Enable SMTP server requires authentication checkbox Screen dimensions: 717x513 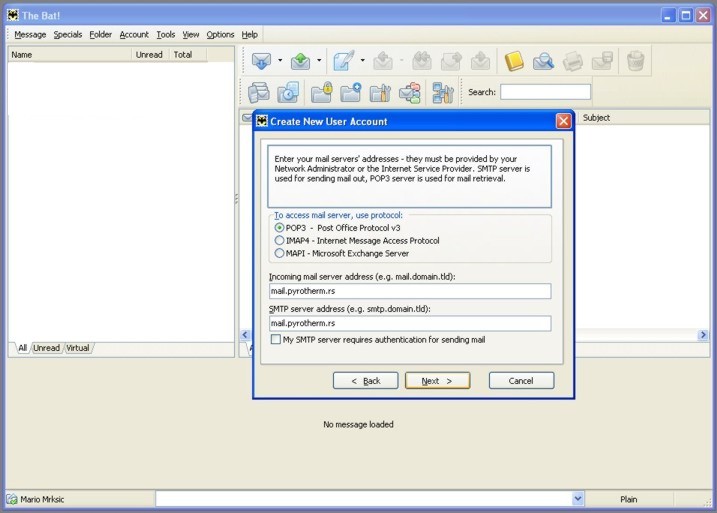tap(276, 339)
